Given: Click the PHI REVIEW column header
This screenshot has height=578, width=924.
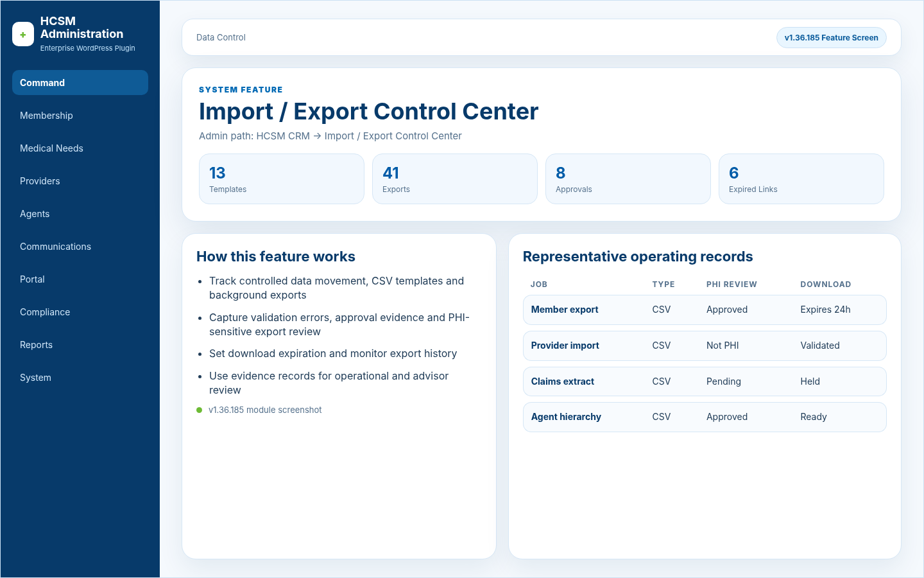Looking at the screenshot, I should tap(732, 285).
